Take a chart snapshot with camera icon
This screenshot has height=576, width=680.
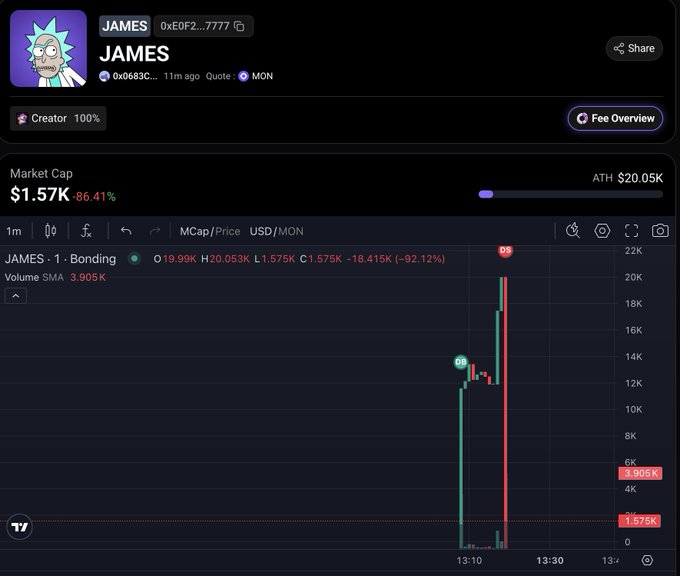tap(660, 230)
